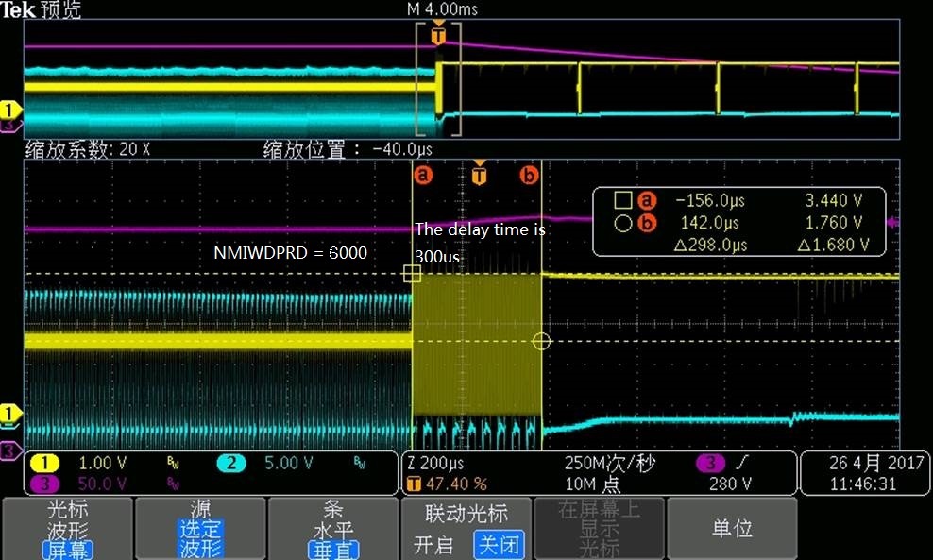Click the trigger T marker in overview

[438, 34]
